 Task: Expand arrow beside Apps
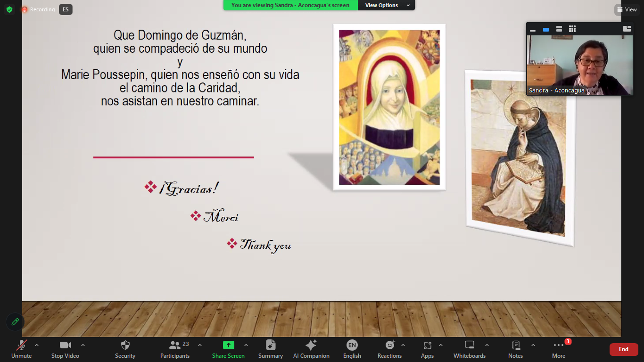(441, 345)
